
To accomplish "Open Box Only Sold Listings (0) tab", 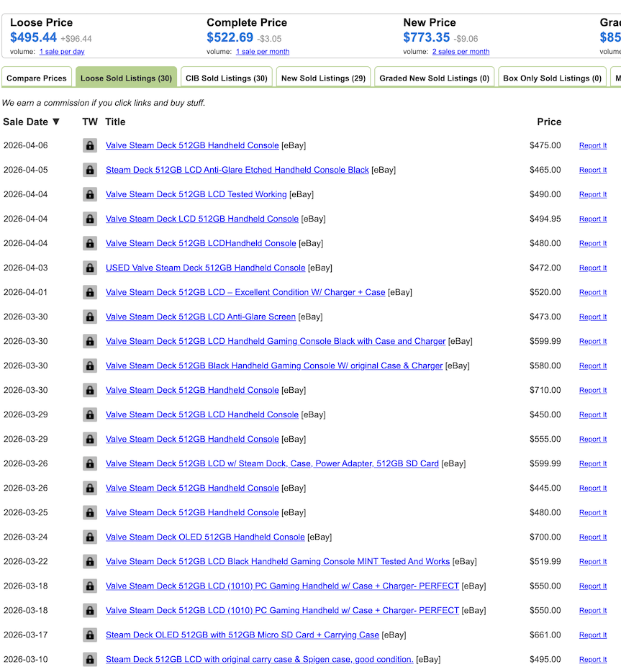I will tap(552, 78).
